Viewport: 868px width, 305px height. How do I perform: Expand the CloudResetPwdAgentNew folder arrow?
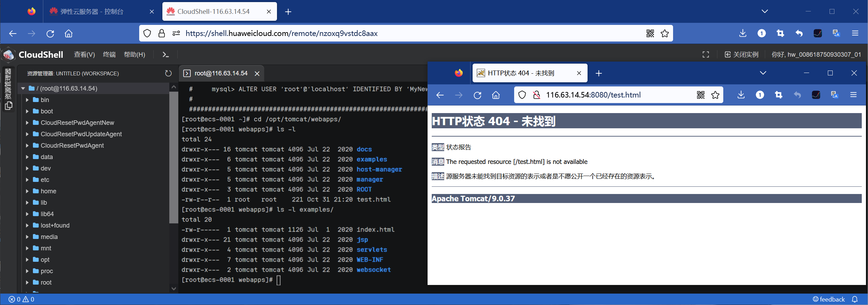point(27,123)
